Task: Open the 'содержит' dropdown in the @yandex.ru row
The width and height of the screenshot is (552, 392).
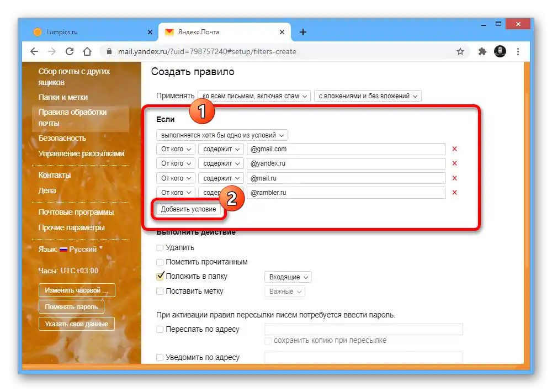Action: 221,163
